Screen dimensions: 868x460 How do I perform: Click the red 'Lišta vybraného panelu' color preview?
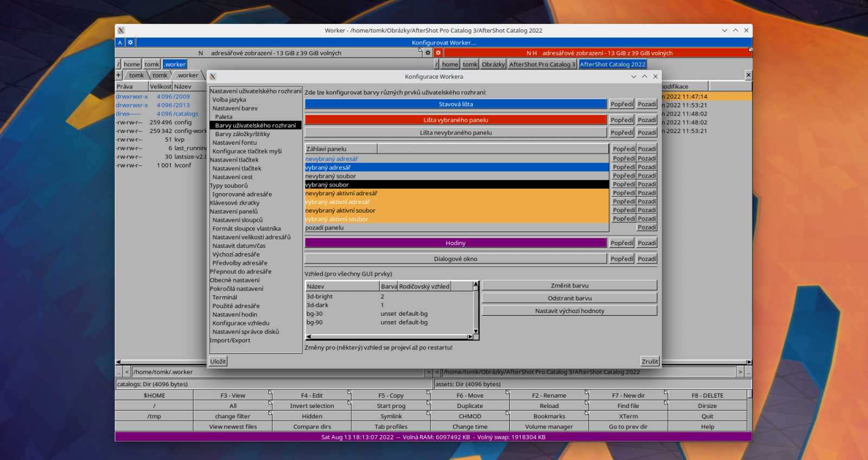[456, 120]
